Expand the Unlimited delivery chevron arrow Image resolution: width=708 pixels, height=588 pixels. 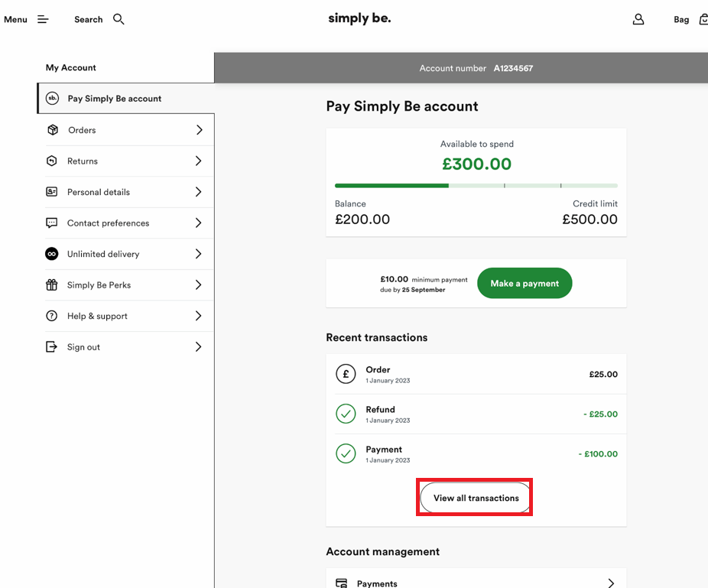pyautogui.click(x=198, y=254)
